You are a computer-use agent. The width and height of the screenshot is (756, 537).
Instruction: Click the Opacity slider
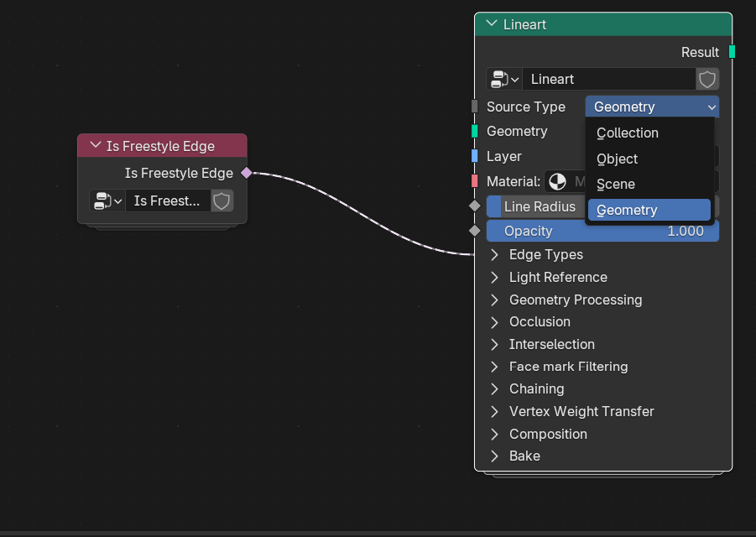point(602,231)
